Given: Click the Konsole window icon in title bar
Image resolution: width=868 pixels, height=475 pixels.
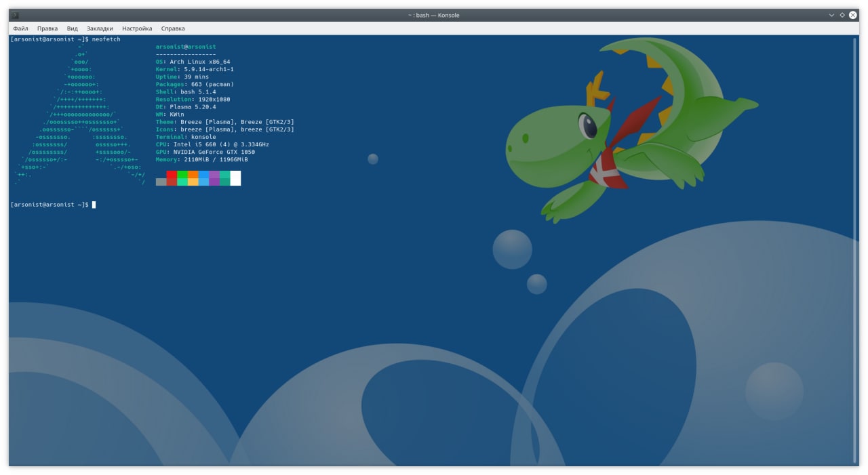Looking at the screenshot, I should coord(15,15).
